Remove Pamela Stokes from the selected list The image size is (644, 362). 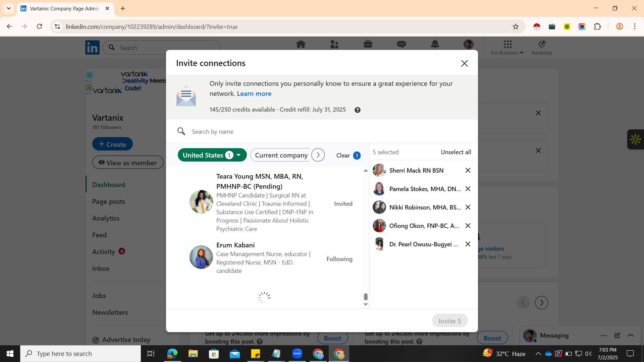pyautogui.click(x=468, y=189)
